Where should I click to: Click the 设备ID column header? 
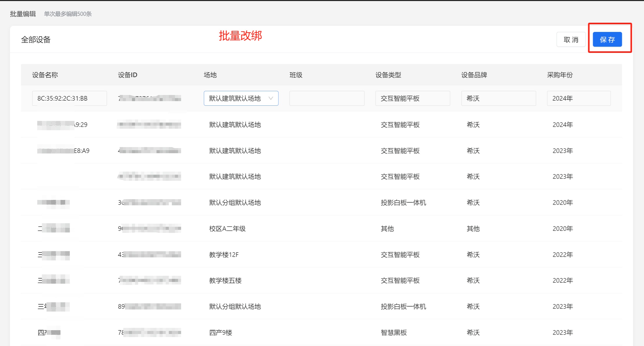128,75
